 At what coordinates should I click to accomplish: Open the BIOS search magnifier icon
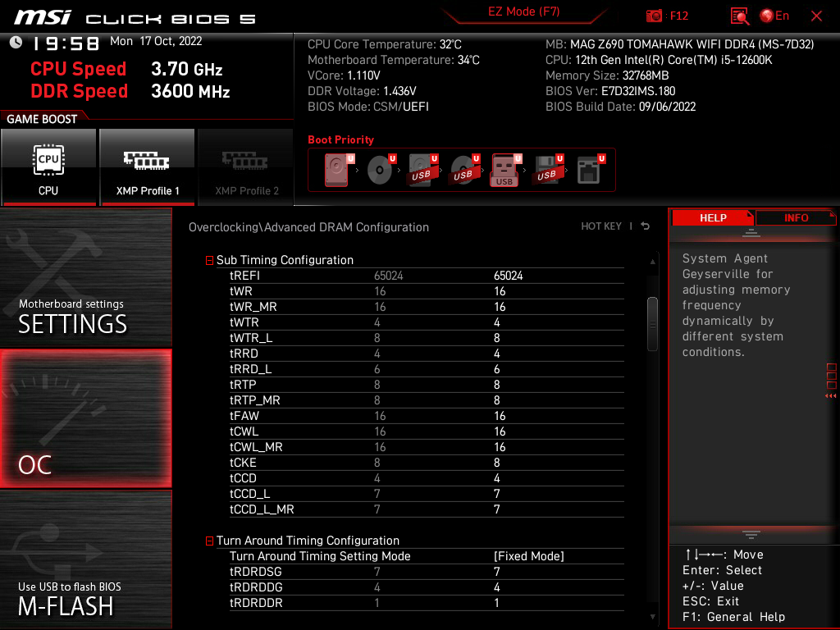point(740,16)
